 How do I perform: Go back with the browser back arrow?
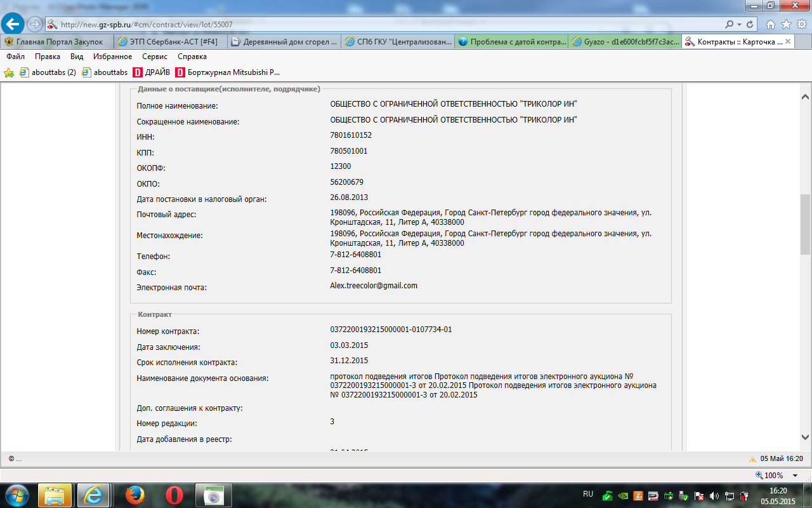click(x=14, y=24)
